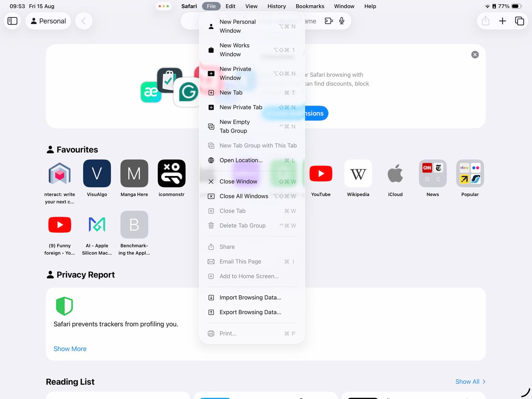Click Show More in Privacy Report
The image size is (532, 399).
click(x=70, y=349)
